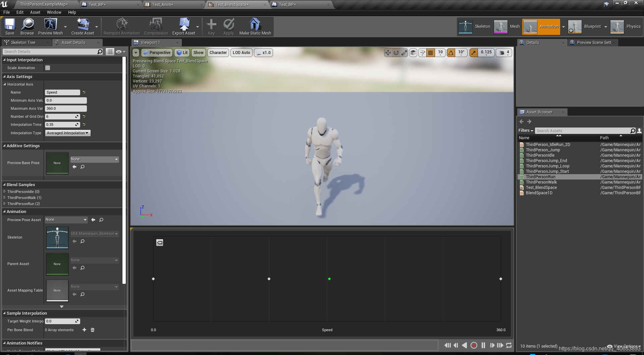Select ThirdPersonWalk in Asset Browser
Viewport: 644px width, 355px height.
(x=541, y=182)
